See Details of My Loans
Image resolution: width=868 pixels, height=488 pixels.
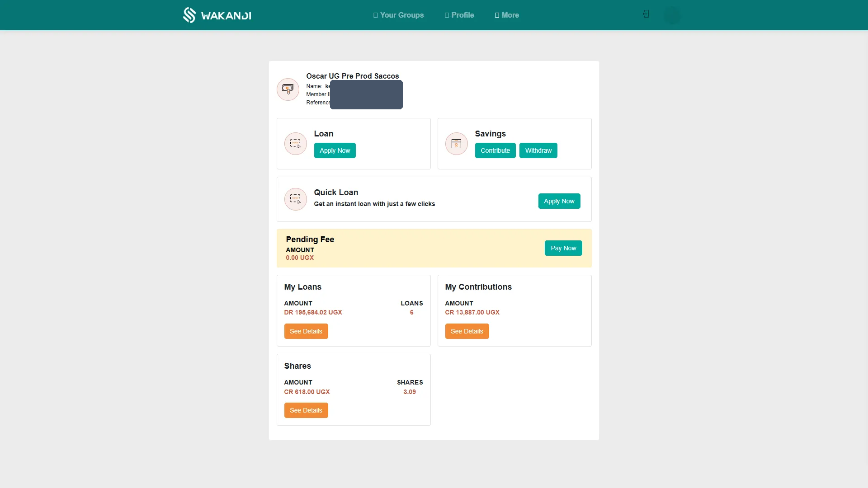pos(306,331)
